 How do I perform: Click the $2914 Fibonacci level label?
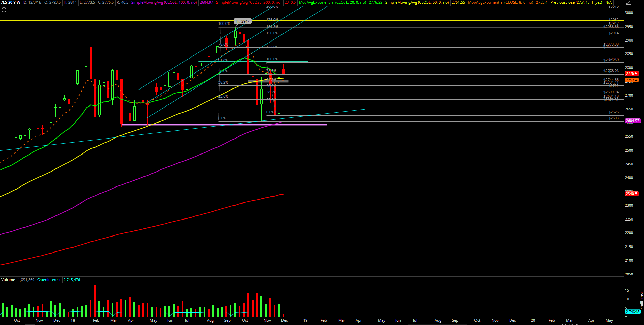(614, 33)
